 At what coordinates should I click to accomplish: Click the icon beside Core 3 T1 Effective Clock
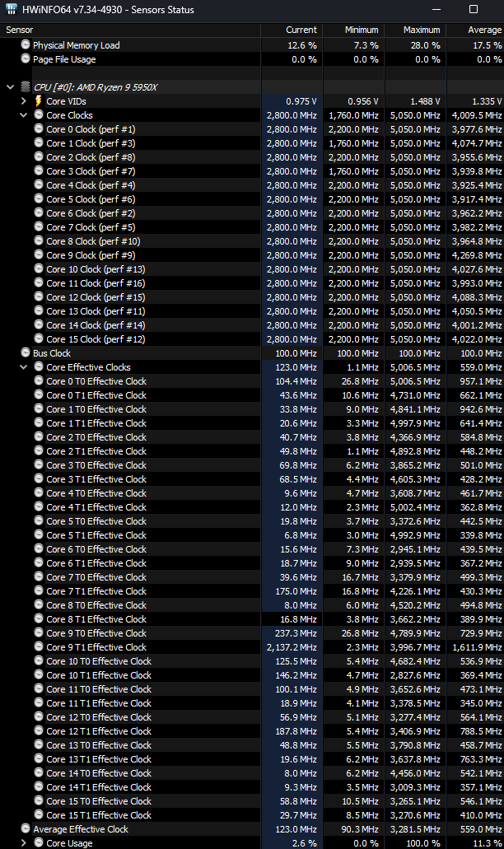point(39,478)
